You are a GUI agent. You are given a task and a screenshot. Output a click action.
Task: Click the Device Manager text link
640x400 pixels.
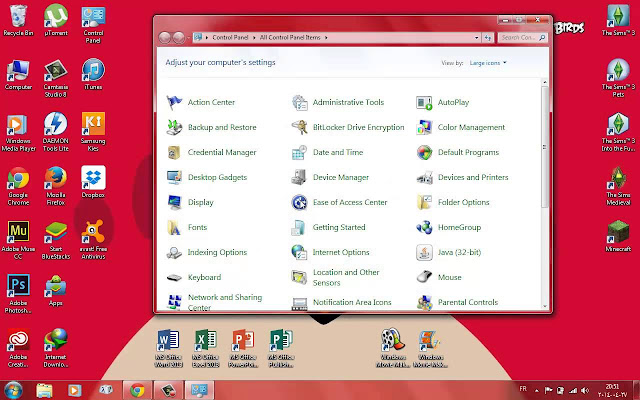[341, 177]
